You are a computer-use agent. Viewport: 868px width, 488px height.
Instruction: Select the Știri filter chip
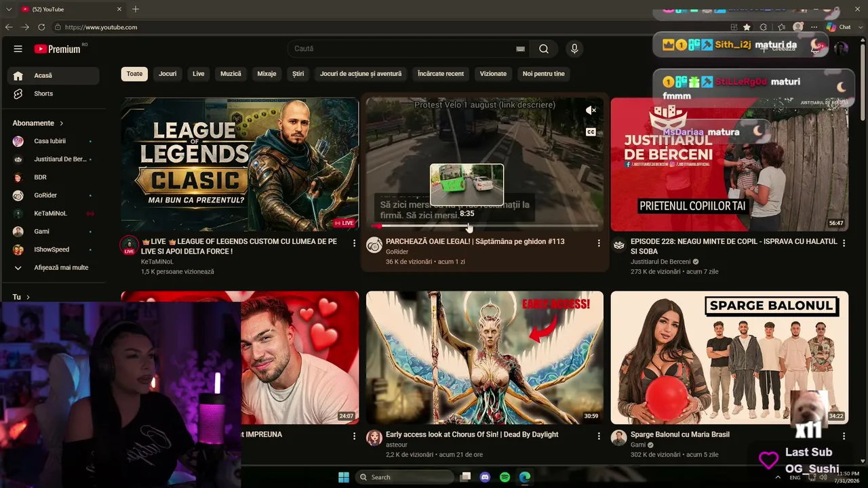pos(298,74)
